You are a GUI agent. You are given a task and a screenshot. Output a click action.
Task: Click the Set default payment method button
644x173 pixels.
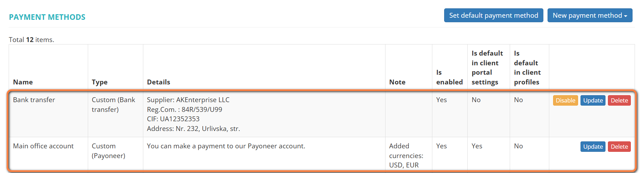493,16
